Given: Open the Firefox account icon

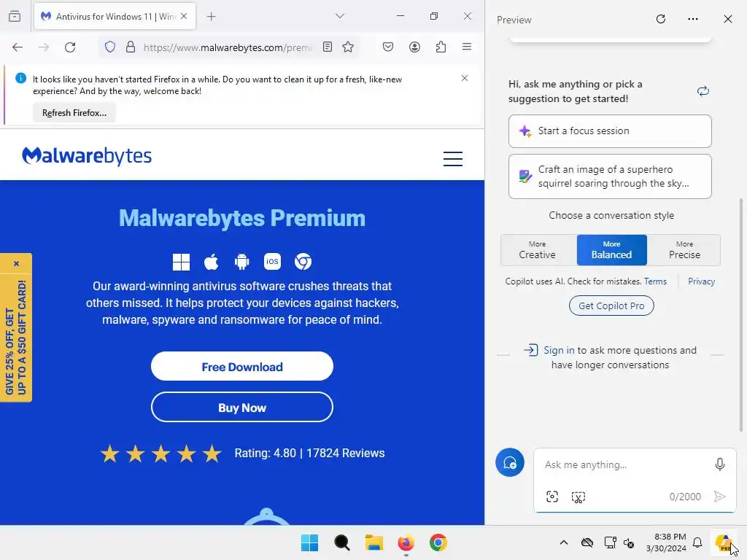Looking at the screenshot, I should [x=414, y=47].
